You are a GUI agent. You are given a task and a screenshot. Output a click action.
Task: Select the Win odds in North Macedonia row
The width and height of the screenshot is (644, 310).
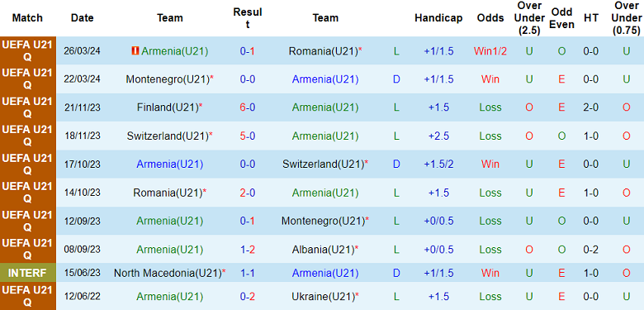pos(490,273)
